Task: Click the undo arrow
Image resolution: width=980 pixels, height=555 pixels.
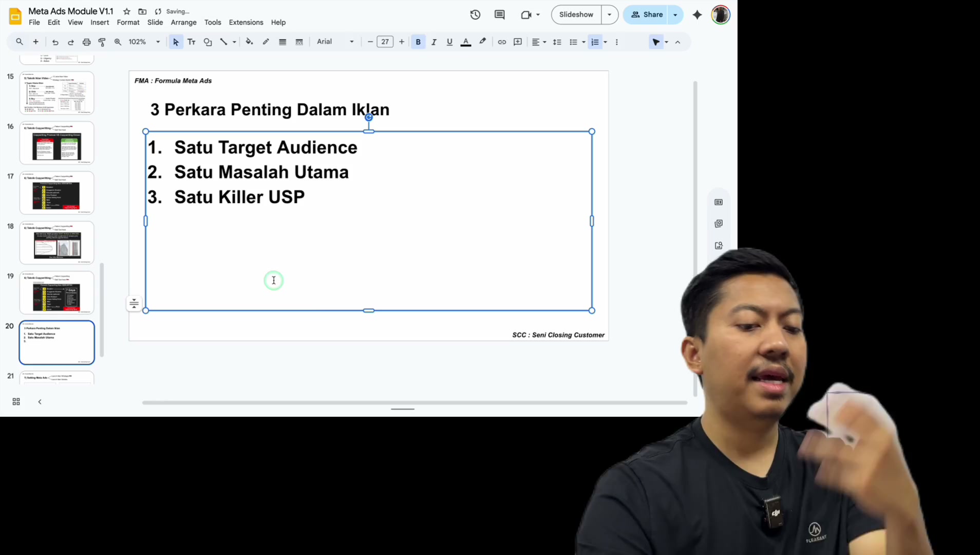Action: 55,42
